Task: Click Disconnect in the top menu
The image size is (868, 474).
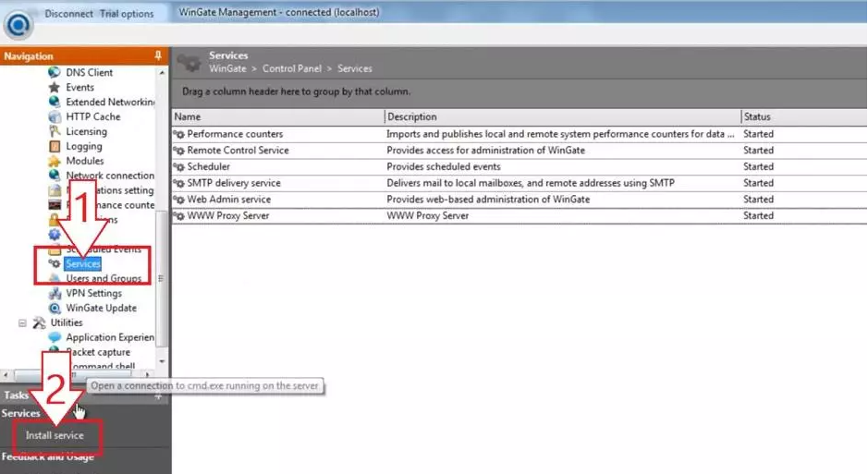Action: pos(68,14)
